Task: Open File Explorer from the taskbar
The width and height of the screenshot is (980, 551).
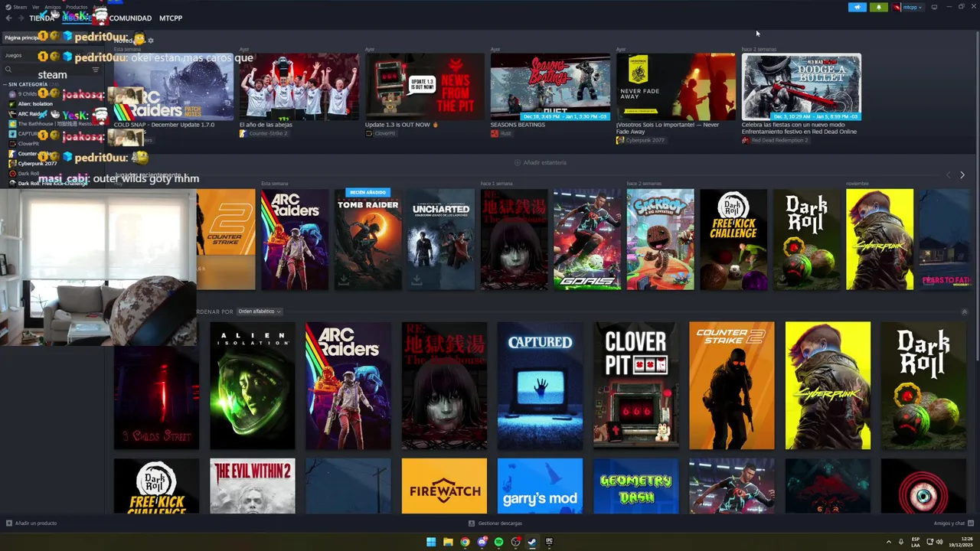Action: pyautogui.click(x=448, y=542)
